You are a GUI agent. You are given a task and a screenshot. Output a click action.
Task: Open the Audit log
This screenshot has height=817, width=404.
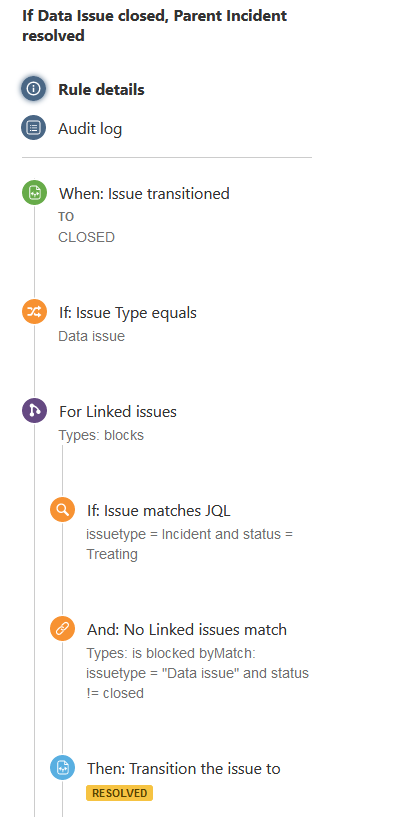90,129
